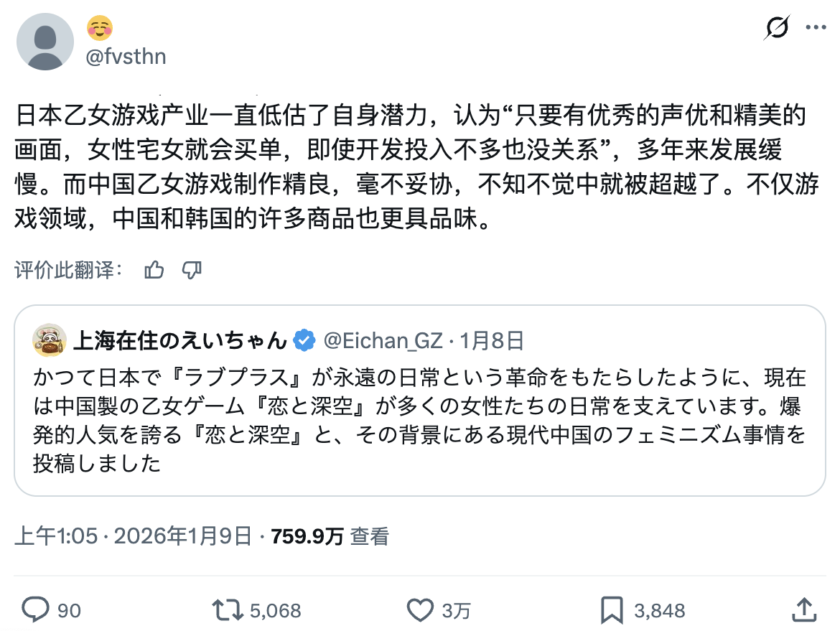Repost this tweet via retweet icon

228,610
